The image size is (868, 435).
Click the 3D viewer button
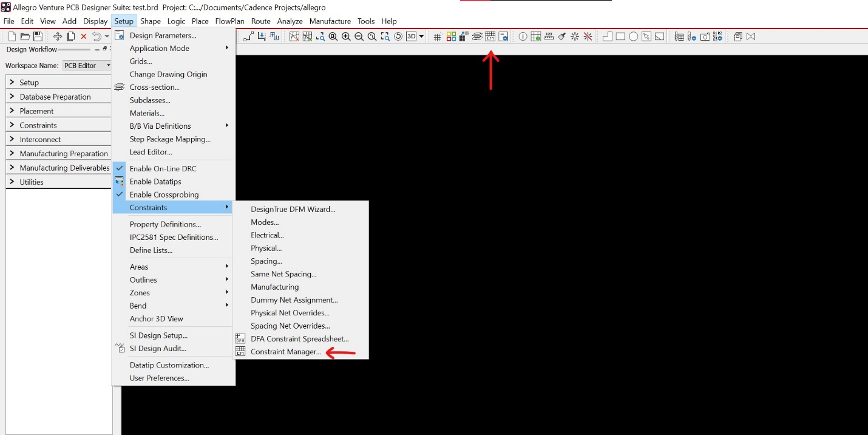(411, 36)
